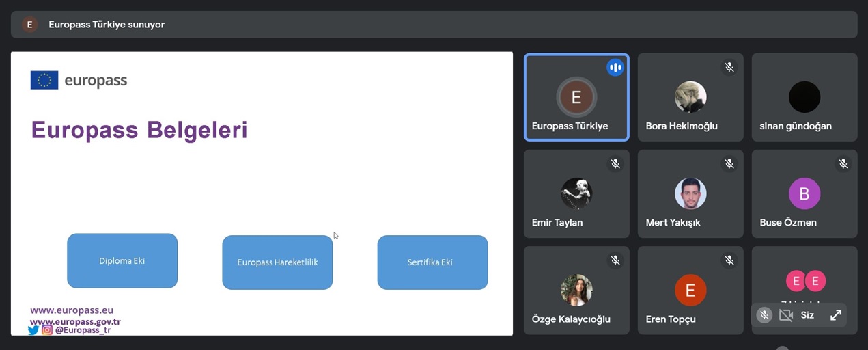Click the 'europass' wordmark beside the flag
This screenshot has height=350, width=868.
pyautogui.click(x=96, y=81)
